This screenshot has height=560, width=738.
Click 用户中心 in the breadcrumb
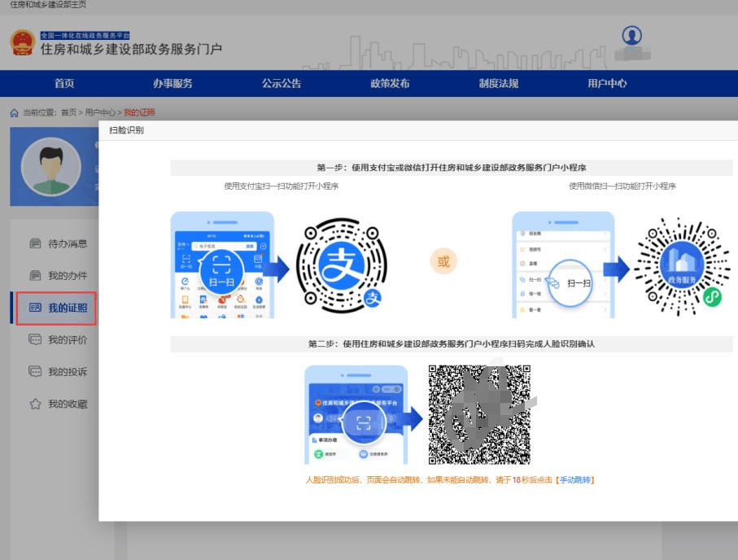100,112
